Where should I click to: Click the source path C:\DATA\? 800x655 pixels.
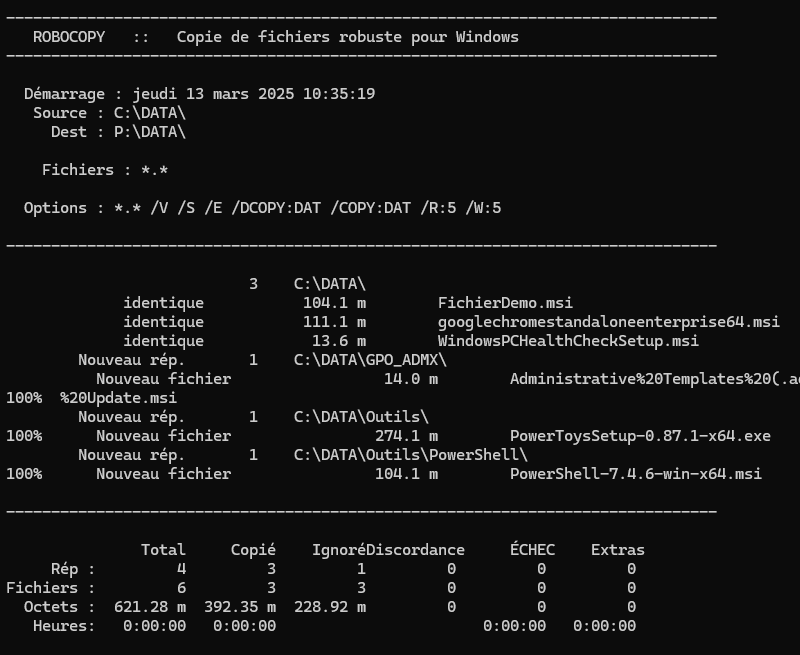point(150,113)
